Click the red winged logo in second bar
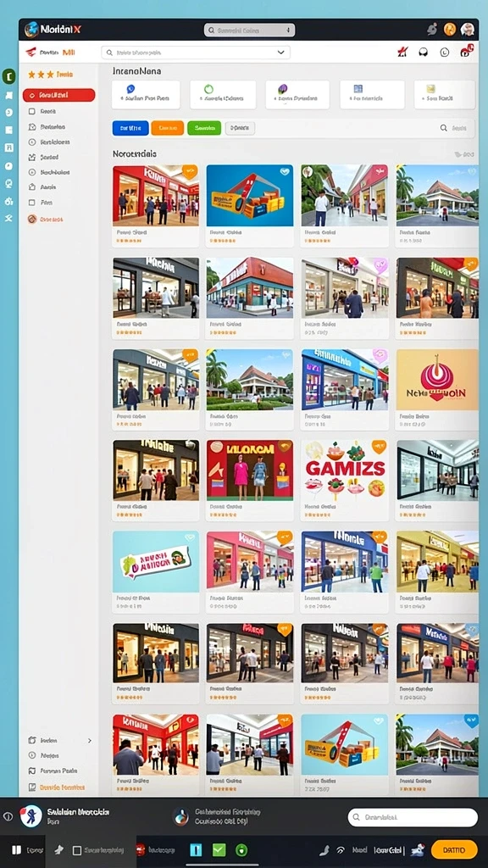Viewport: 488px width, 868px height. click(31, 53)
